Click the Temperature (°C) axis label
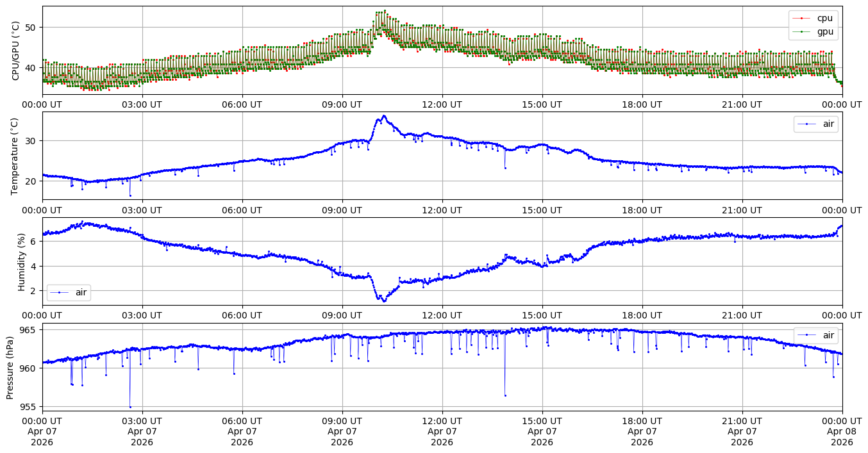868x453 pixels. (16, 155)
